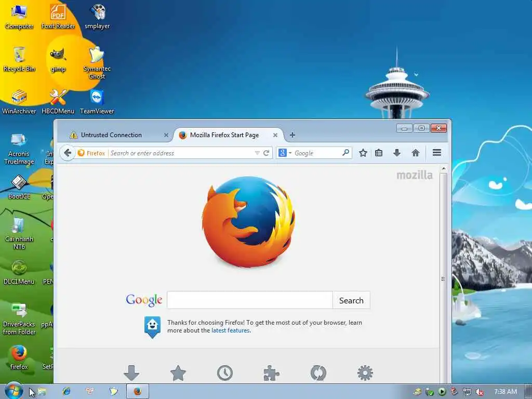Image resolution: width=532 pixels, height=399 pixels.
Task: Open Sync shortcut at page bottom
Action: (318, 373)
